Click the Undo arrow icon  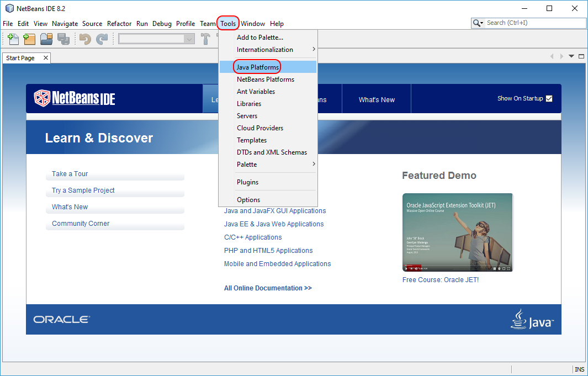pyautogui.click(x=85, y=39)
